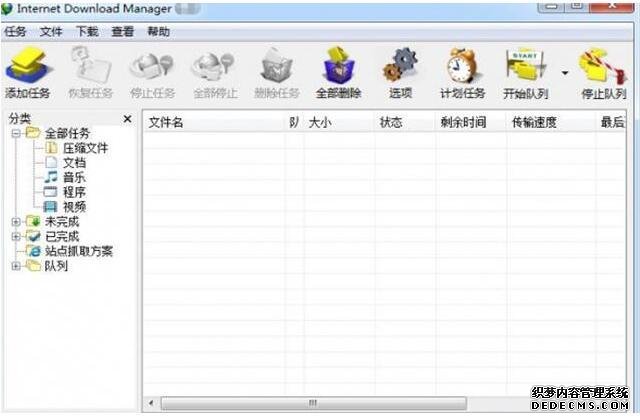Open the 文件 menu
Viewport: 640px width, 420px height.
(51, 31)
